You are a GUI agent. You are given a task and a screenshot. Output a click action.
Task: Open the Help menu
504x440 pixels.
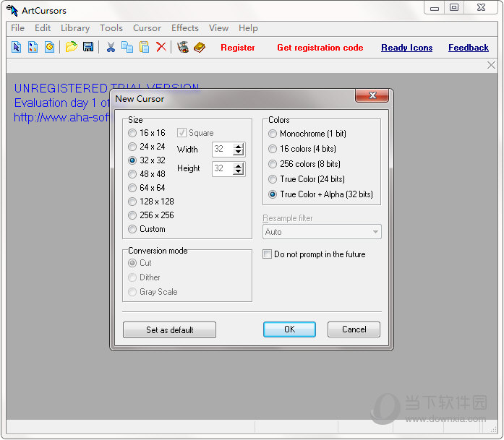(x=248, y=28)
